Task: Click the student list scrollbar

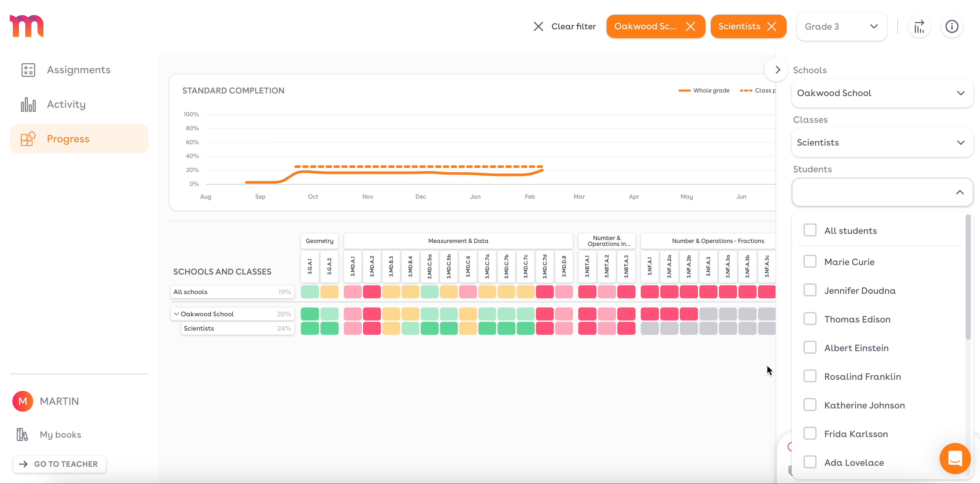Action: point(968,277)
